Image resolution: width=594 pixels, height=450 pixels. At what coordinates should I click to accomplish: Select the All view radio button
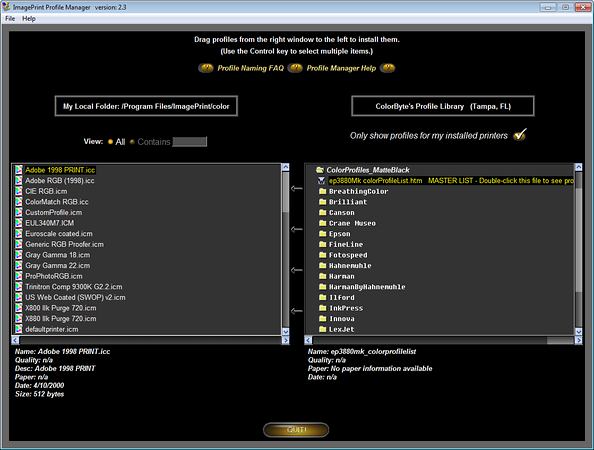point(110,142)
